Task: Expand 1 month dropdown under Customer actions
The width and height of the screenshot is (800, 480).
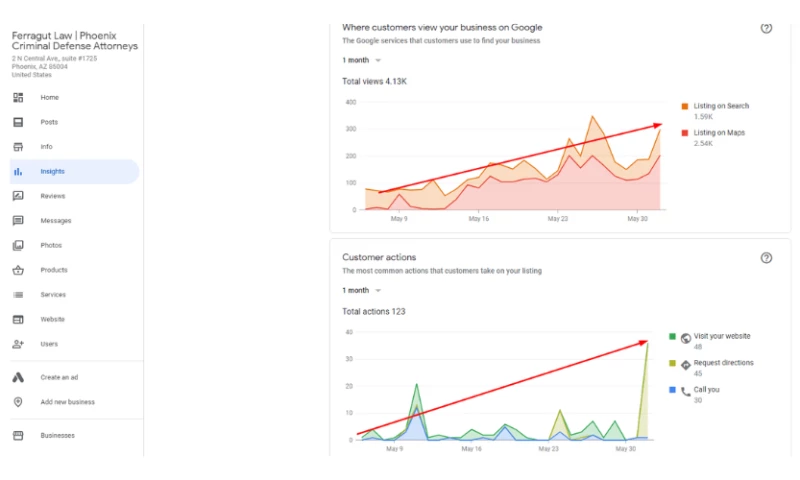Action: [362, 290]
